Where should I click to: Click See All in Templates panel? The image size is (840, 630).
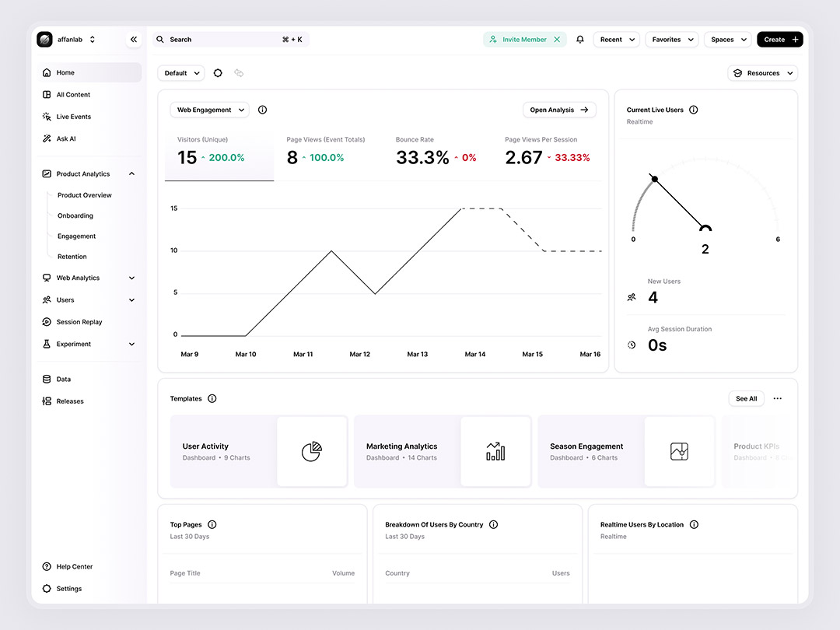[746, 398]
